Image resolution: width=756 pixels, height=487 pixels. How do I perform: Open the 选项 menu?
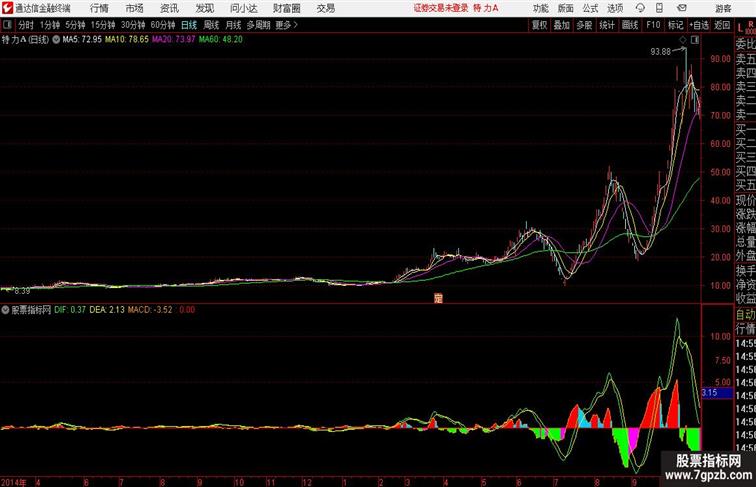click(615, 8)
